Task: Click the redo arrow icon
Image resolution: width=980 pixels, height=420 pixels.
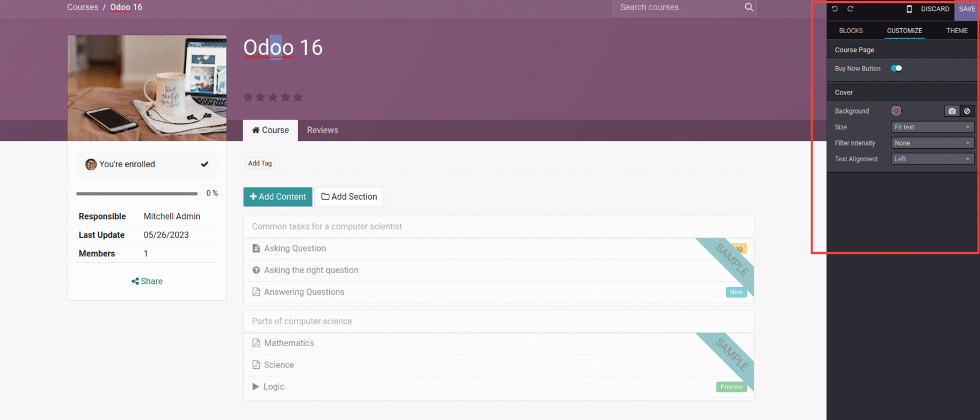Action: tap(851, 9)
